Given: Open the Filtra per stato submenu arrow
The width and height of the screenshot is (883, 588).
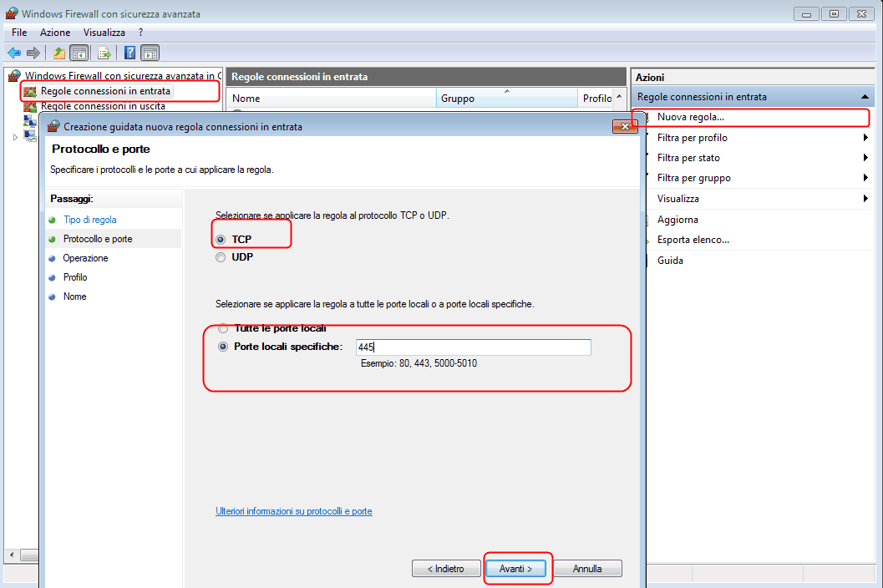Looking at the screenshot, I should 865,158.
